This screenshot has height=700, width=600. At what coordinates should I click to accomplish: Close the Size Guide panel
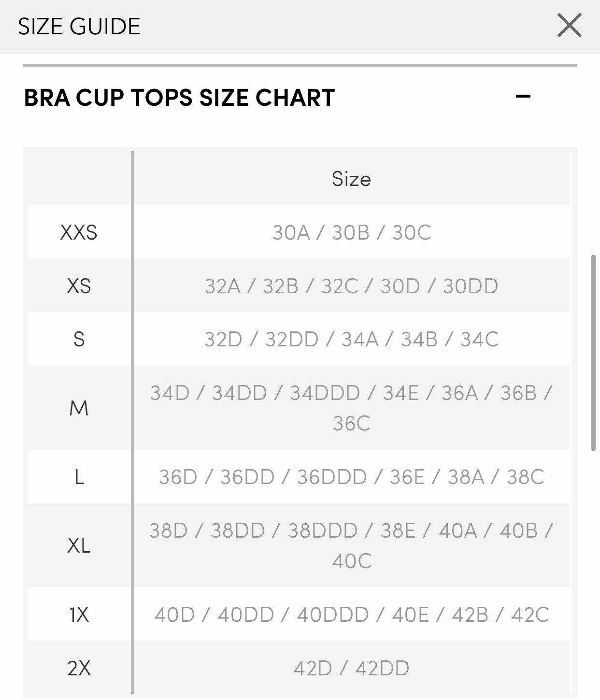point(569,26)
